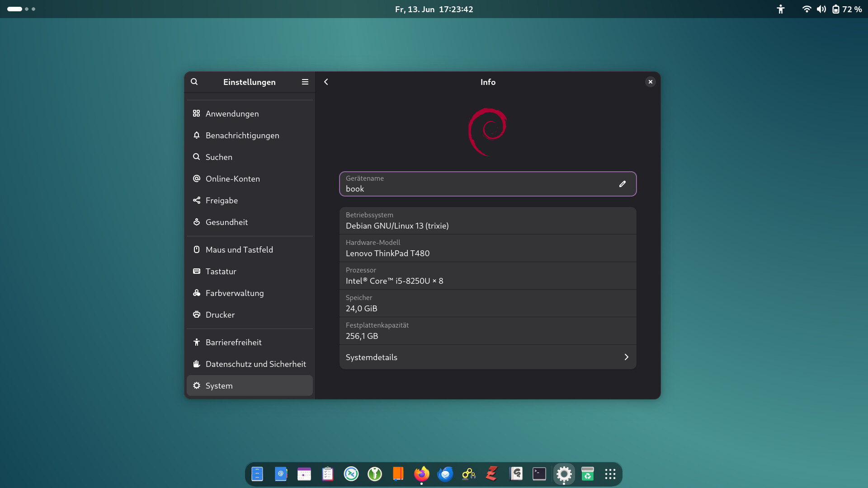The image size is (868, 488).
Task: Click the volume speaker icon in top bar
Action: pos(821,9)
